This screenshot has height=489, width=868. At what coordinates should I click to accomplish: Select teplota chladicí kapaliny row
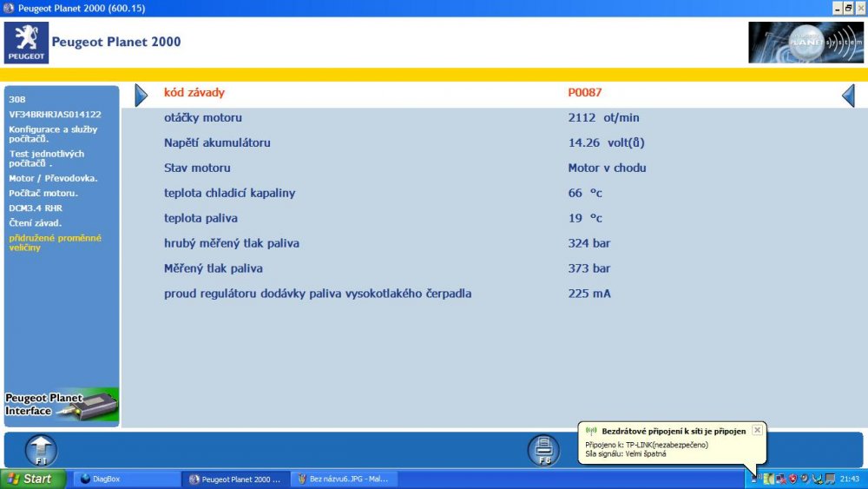point(495,193)
